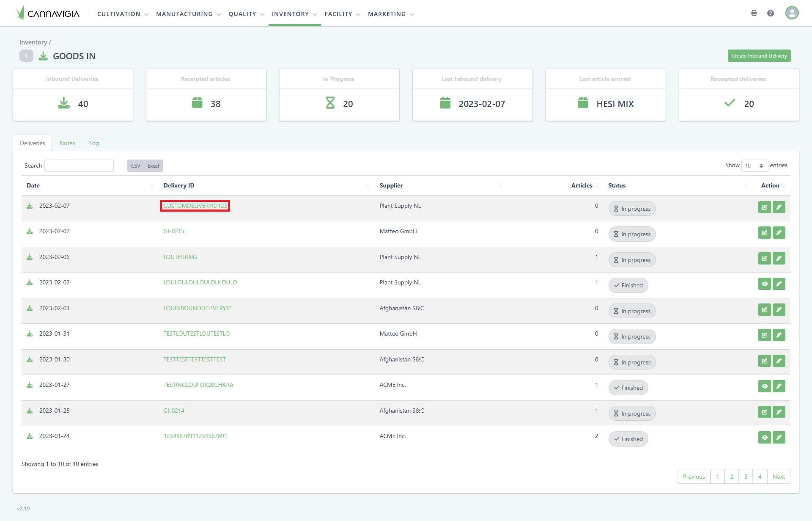Open the help question mark icon
The height and width of the screenshot is (521, 812).
coord(771,13)
